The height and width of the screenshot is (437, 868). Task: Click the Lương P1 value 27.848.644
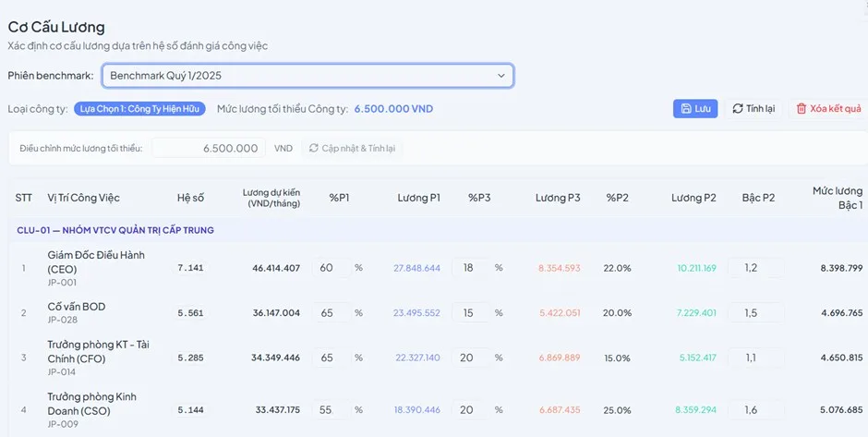[416, 268]
